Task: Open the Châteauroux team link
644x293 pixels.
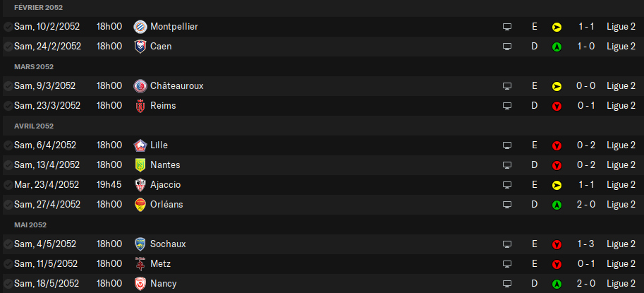Action: pyautogui.click(x=176, y=86)
